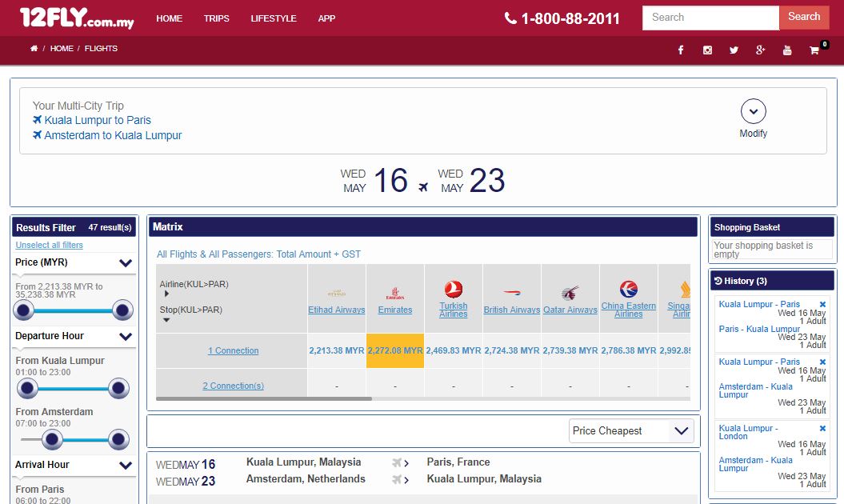
Task: Click the home icon in breadcrumb
Action: point(34,49)
